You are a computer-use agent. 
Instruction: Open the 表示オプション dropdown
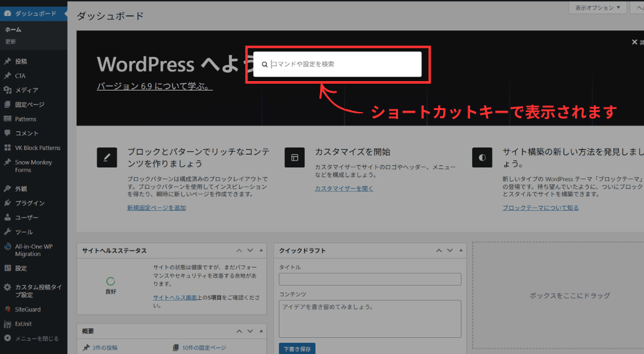598,8
